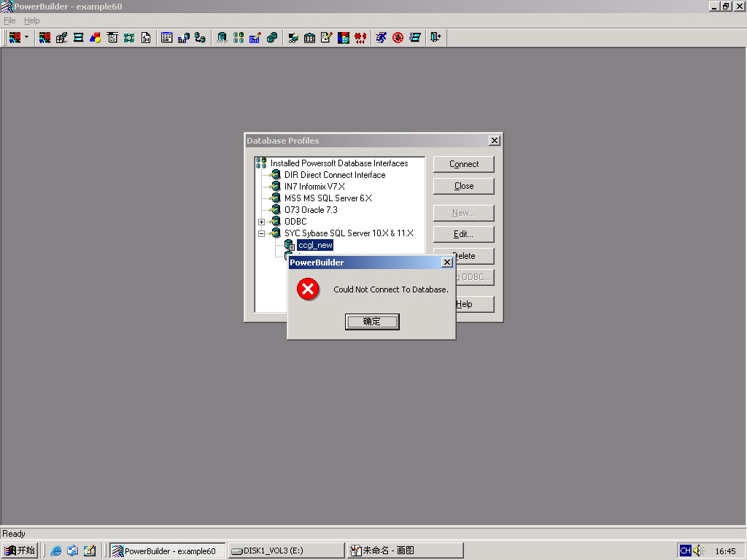747x560 pixels.
Task: Launch Internet Explorer from quick launch
Action: point(55,551)
